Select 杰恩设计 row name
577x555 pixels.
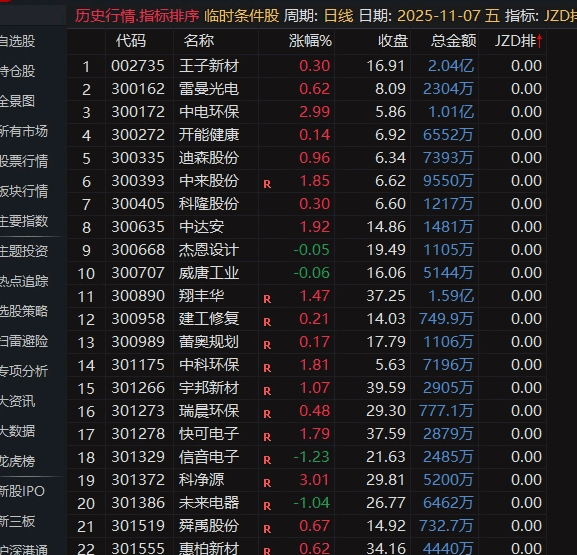[209, 250]
